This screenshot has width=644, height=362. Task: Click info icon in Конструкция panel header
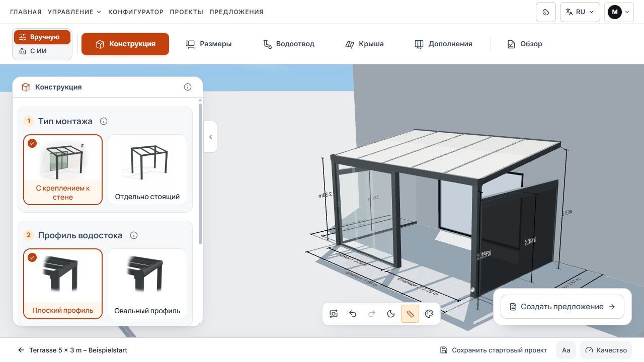click(188, 87)
